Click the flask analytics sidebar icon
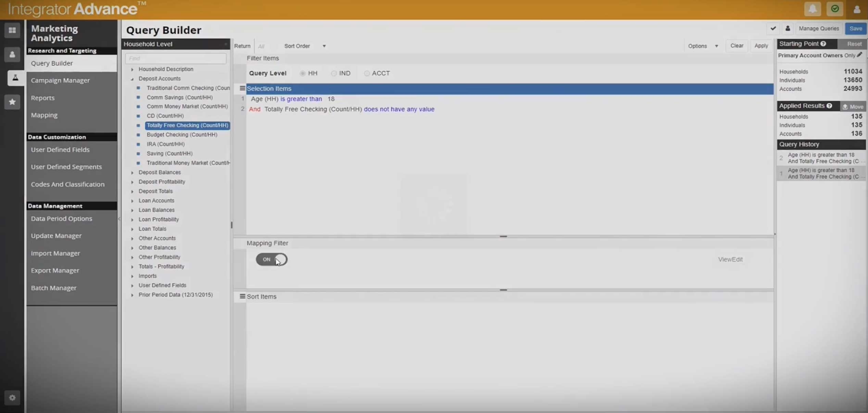868x413 pixels. coord(15,78)
